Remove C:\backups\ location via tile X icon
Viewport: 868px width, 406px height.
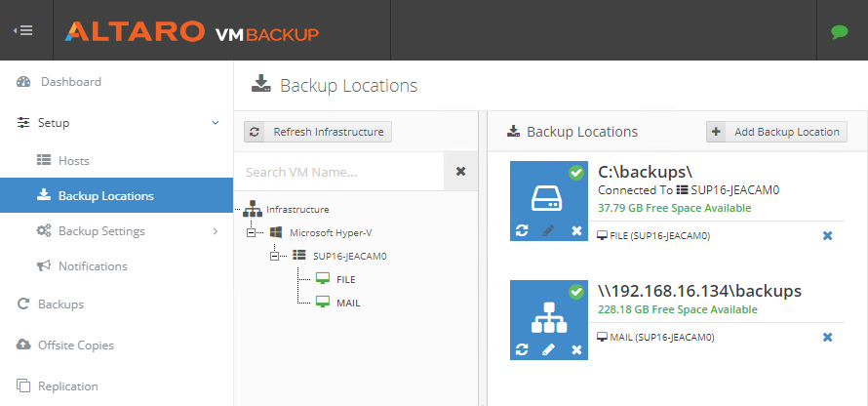tap(576, 230)
